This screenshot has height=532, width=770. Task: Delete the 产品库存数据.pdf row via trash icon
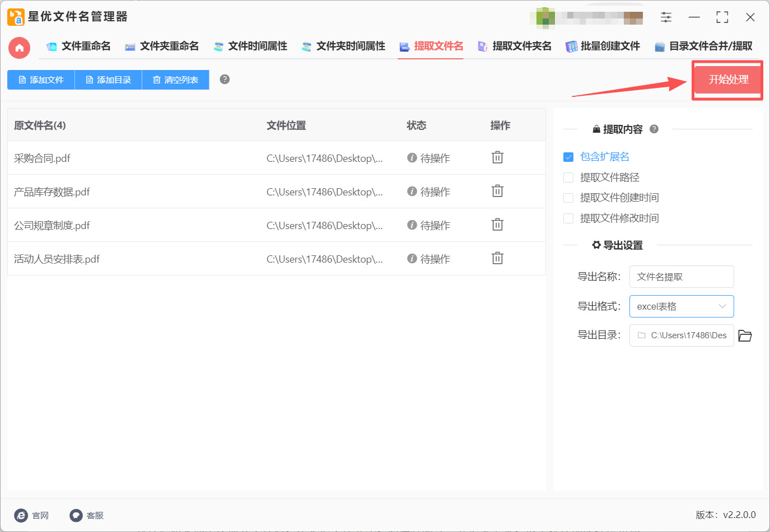497,191
